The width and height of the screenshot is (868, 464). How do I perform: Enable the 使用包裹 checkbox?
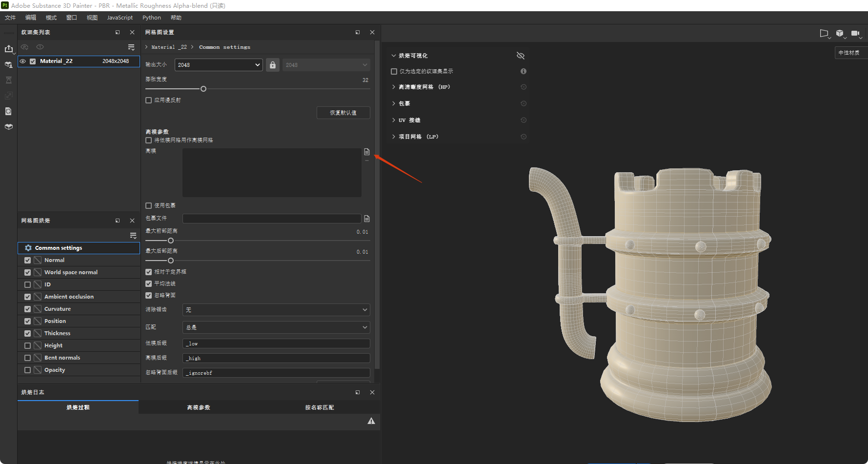149,205
